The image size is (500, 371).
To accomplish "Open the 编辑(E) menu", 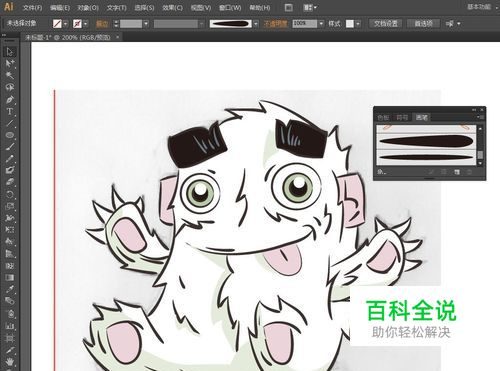I will 60,7.
